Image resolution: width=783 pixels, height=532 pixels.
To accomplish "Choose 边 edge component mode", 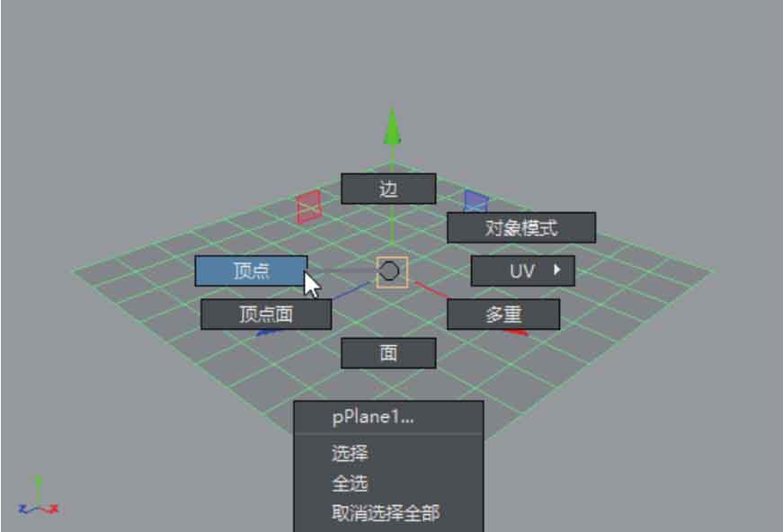I will 388,189.
